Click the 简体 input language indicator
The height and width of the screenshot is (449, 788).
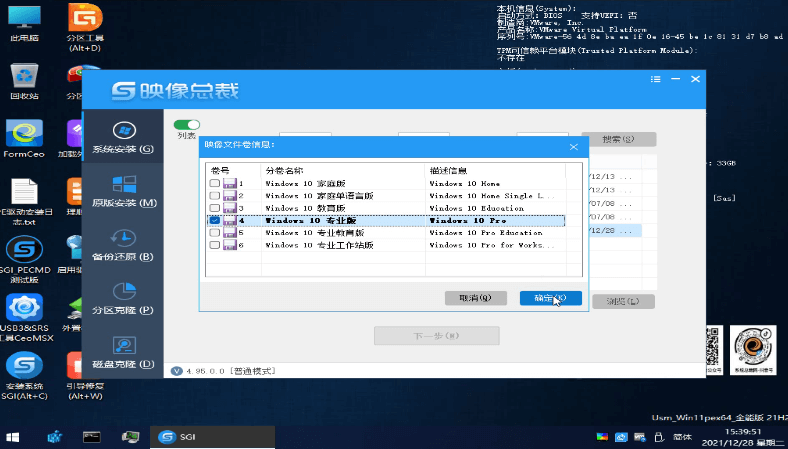click(682, 437)
